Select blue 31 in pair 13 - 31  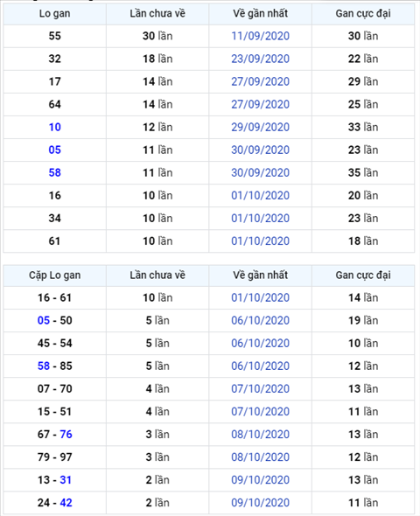point(66,480)
